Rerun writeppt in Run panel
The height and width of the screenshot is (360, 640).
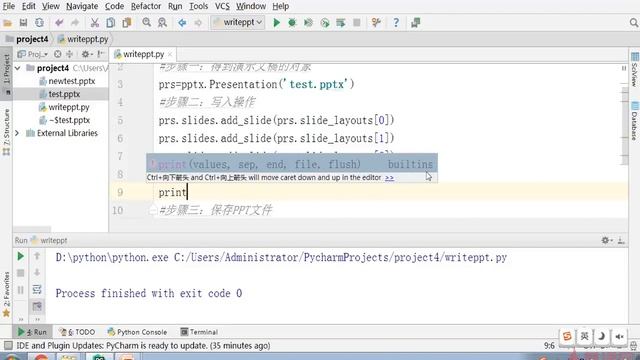(x=20, y=256)
